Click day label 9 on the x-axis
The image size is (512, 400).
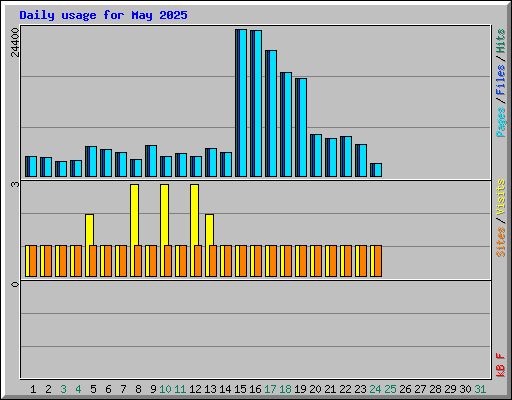[153, 389]
